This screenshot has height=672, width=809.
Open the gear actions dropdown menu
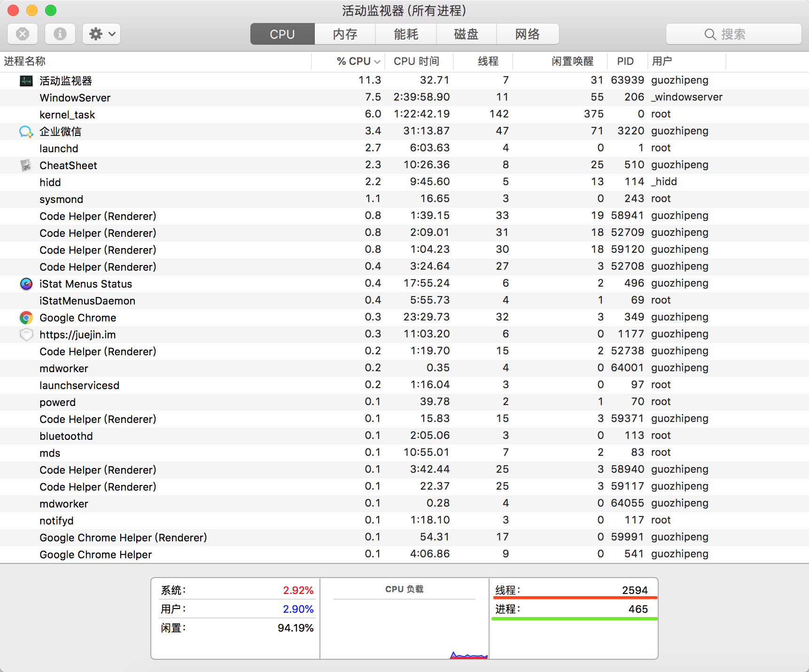pos(101,34)
